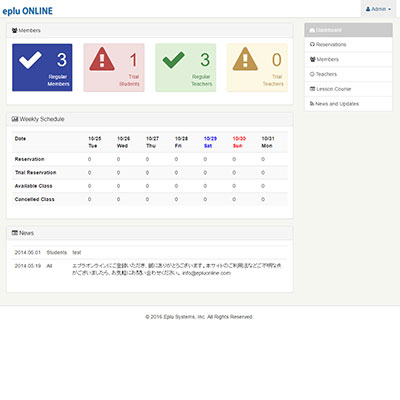Go to Members in the sidebar
400x400 pixels.
coord(348,59)
